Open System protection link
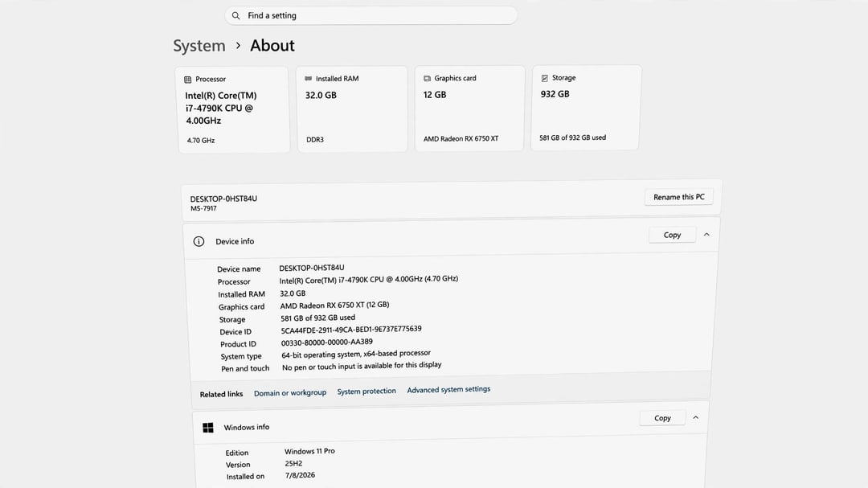 (366, 391)
